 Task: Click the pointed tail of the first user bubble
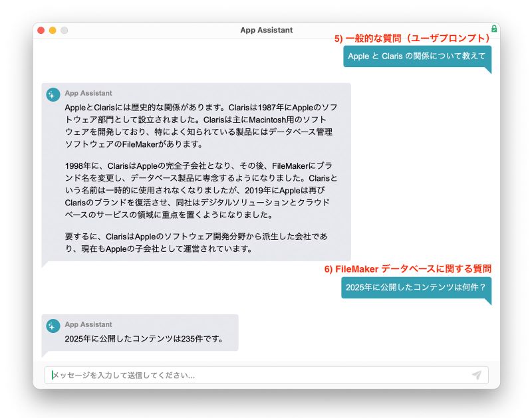[488, 70]
